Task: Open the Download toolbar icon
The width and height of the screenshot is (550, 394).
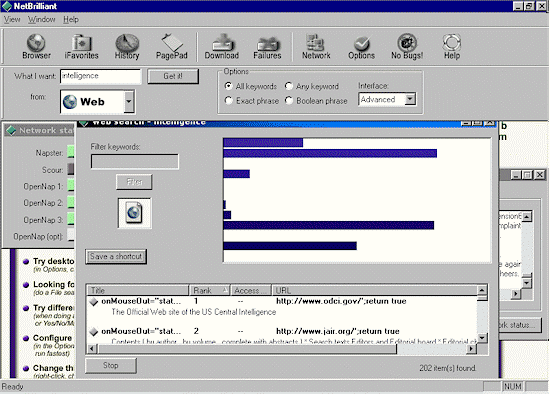Action: pos(222,47)
